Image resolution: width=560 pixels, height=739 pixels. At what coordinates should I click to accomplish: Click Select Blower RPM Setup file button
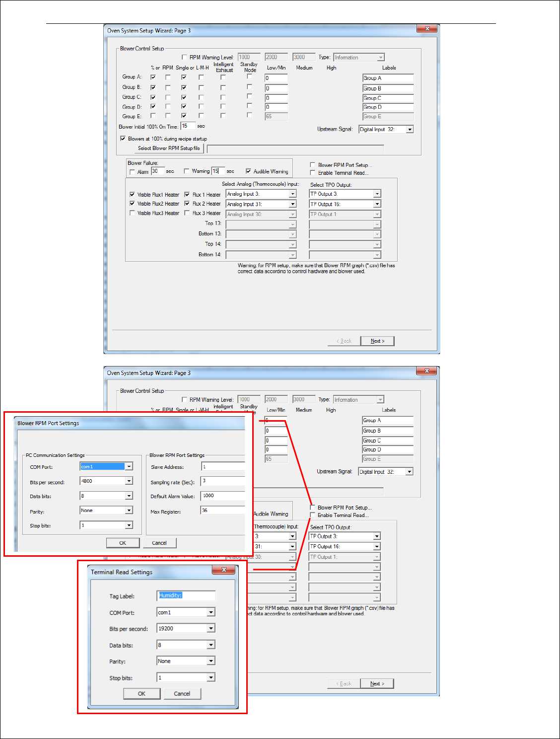[169, 148]
